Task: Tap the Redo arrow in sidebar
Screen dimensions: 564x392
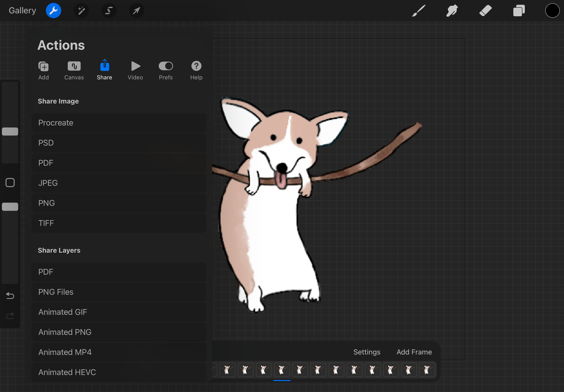Action: (x=10, y=315)
